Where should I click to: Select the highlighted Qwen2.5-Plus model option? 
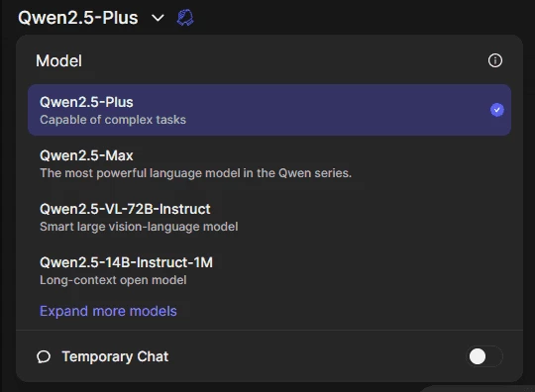269,110
